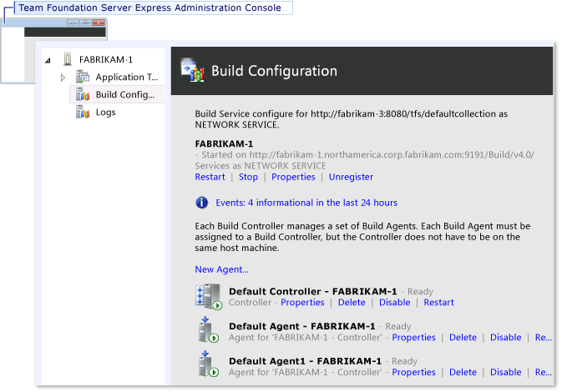
Task: Click the Application Tier node icon
Action: (x=83, y=77)
